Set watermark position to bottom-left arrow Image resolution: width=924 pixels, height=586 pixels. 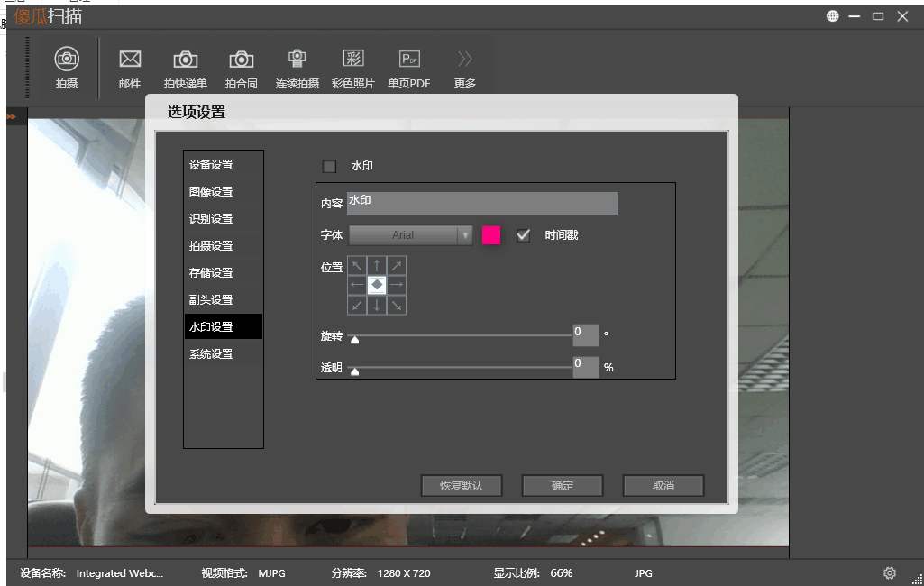[x=357, y=305]
